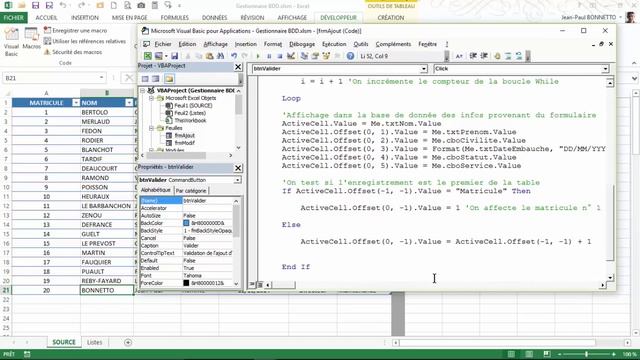
Task: Click the Properties Window icon in VBA toolbar
Action: coord(315,56)
